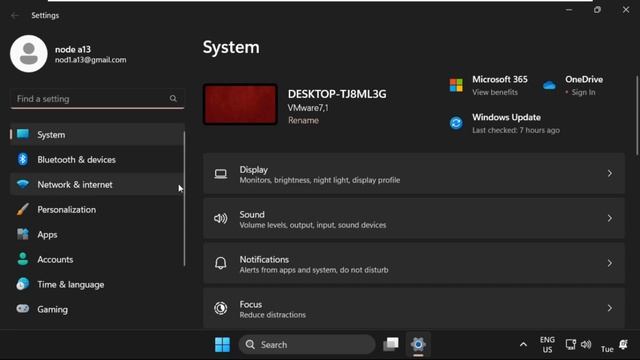Open Accounts settings

point(97,259)
